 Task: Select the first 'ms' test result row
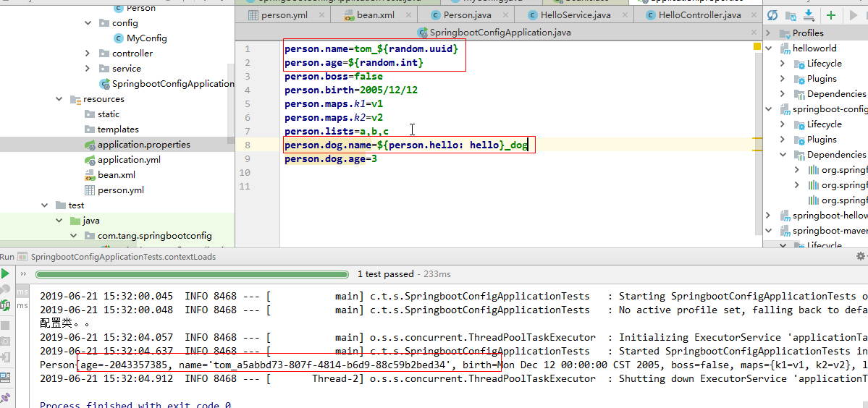(22, 292)
